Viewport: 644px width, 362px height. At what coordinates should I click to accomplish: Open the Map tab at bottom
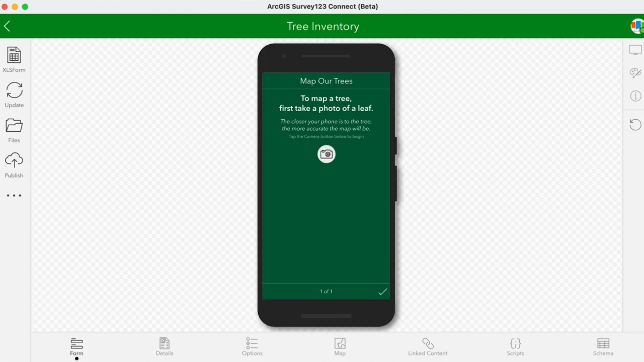point(340,347)
